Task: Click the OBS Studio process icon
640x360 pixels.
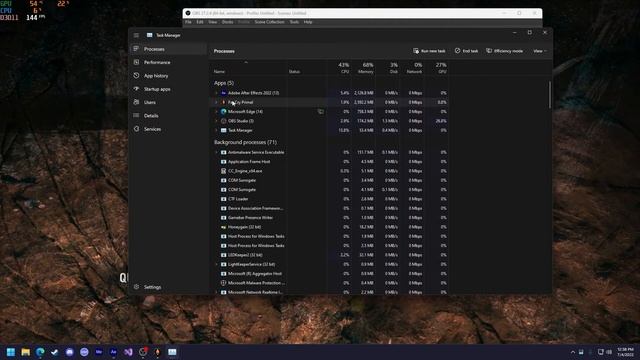Action: (x=224, y=121)
